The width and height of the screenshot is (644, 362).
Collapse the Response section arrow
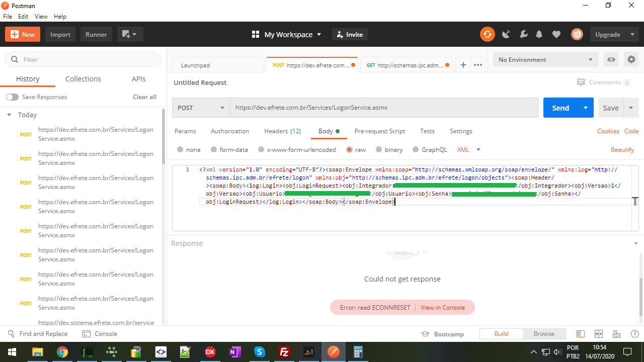click(636, 243)
